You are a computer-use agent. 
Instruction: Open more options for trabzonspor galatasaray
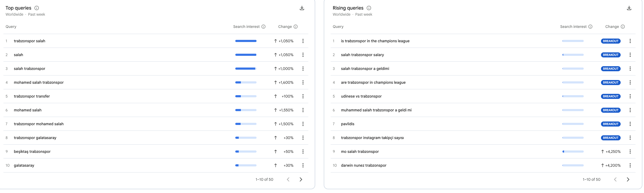(303, 138)
